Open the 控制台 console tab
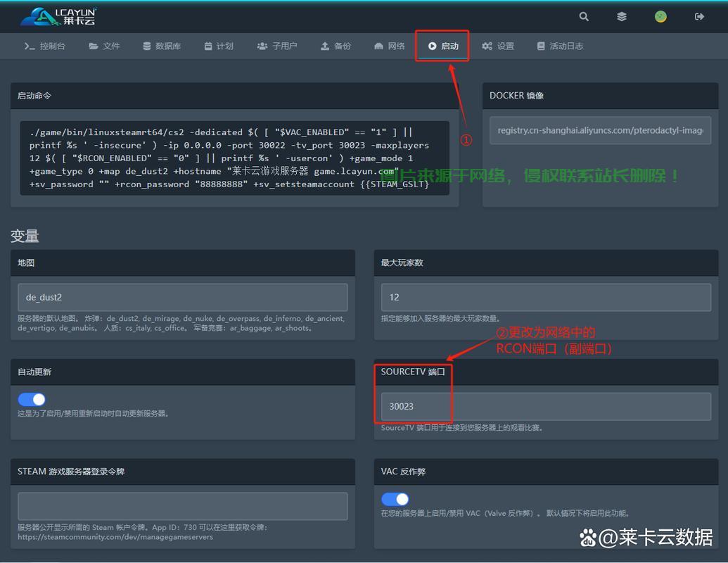 (44, 46)
